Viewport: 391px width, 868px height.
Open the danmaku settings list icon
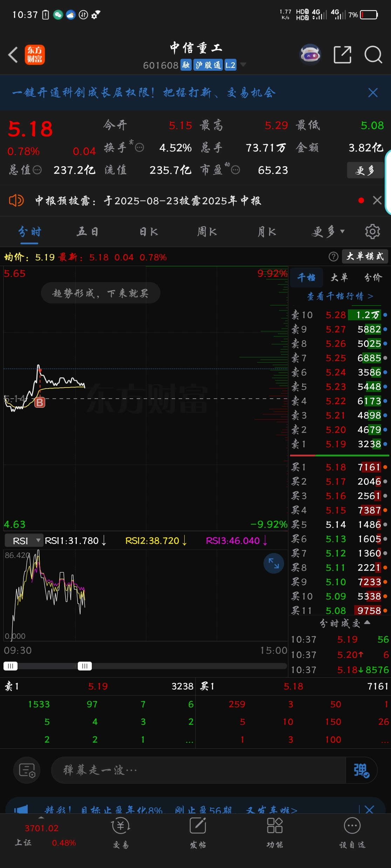point(27,770)
